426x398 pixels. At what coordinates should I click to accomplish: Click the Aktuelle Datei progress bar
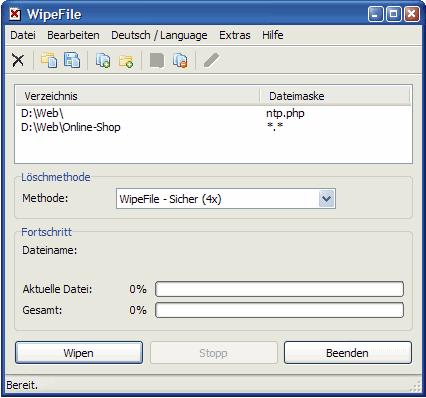pyautogui.click(x=279, y=289)
